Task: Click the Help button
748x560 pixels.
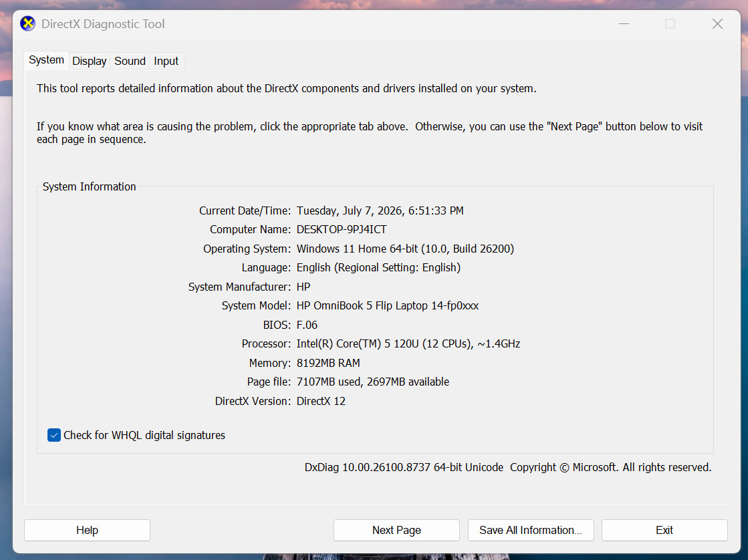Action: pyautogui.click(x=88, y=530)
